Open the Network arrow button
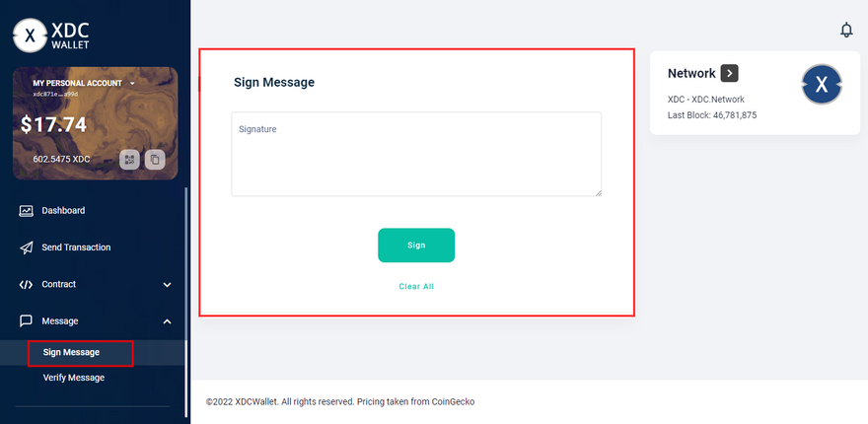This screenshot has height=424, width=868. pos(729,73)
